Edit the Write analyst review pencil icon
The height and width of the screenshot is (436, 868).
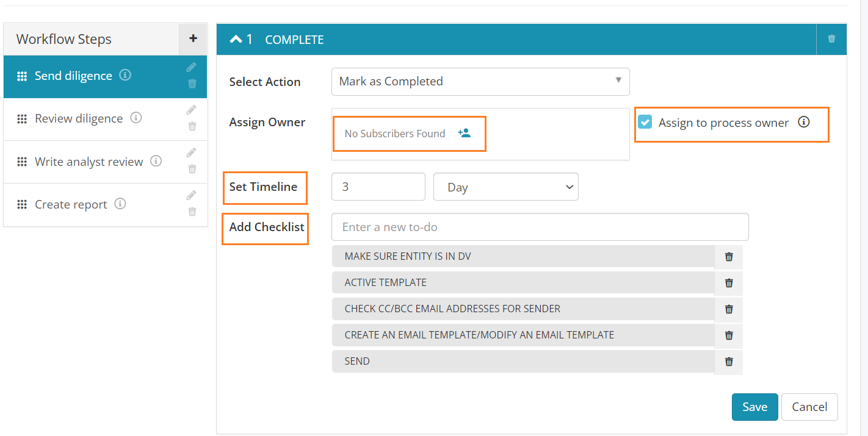coord(192,152)
